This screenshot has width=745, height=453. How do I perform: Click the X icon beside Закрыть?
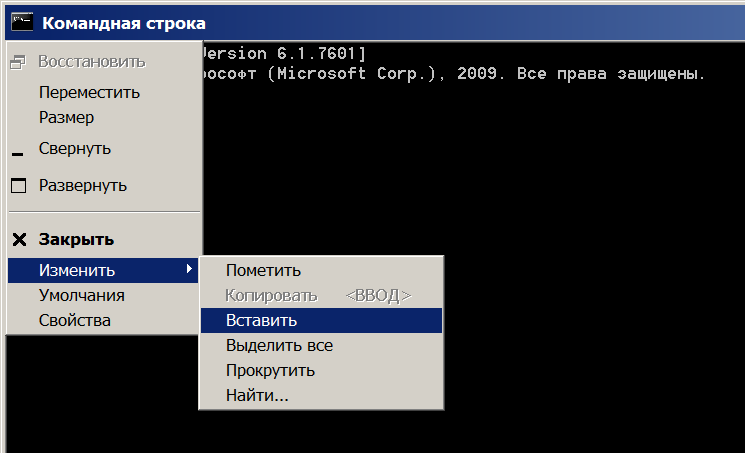click(x=19, y=240)
